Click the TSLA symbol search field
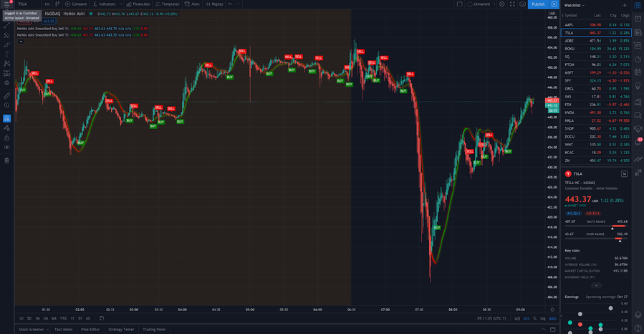This screenshot has height=334, width=644. (27, 4)
